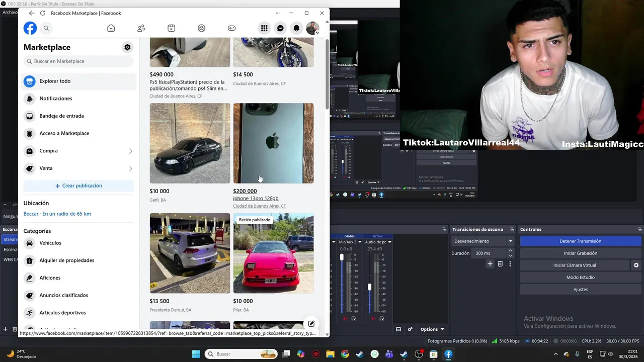
Task: Go to Facebook Home icon
Action: (x=111, y=28)
